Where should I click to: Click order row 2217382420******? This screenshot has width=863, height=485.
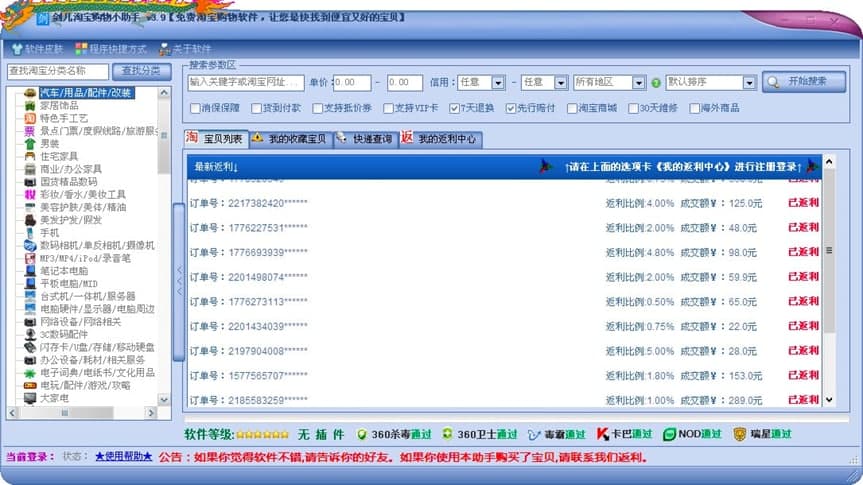pyautogui.click(x=504, y=203)
